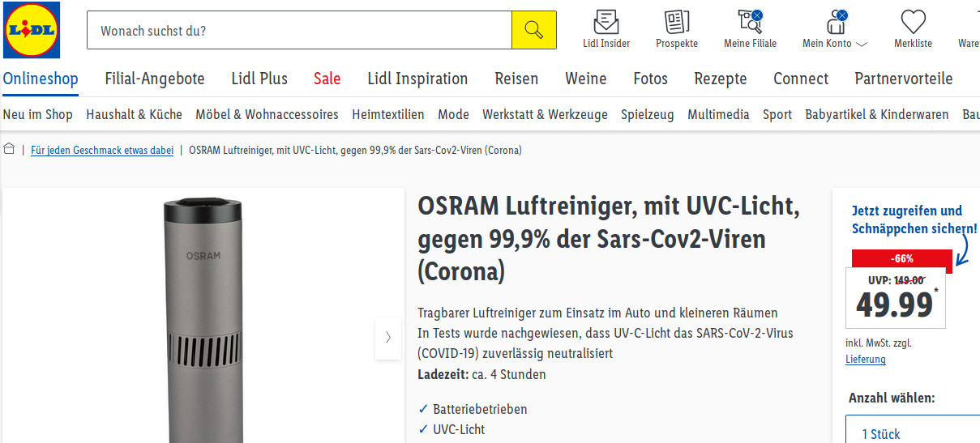Open the Connect section

(x=801, y=79)
